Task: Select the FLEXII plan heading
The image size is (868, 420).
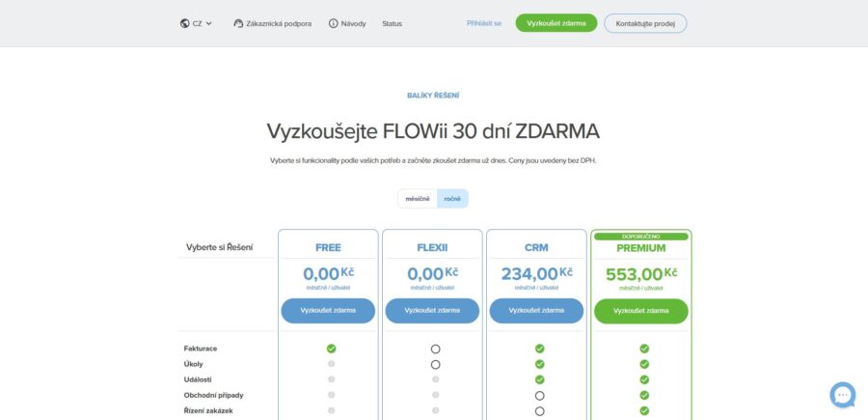Action: (432, 248)
